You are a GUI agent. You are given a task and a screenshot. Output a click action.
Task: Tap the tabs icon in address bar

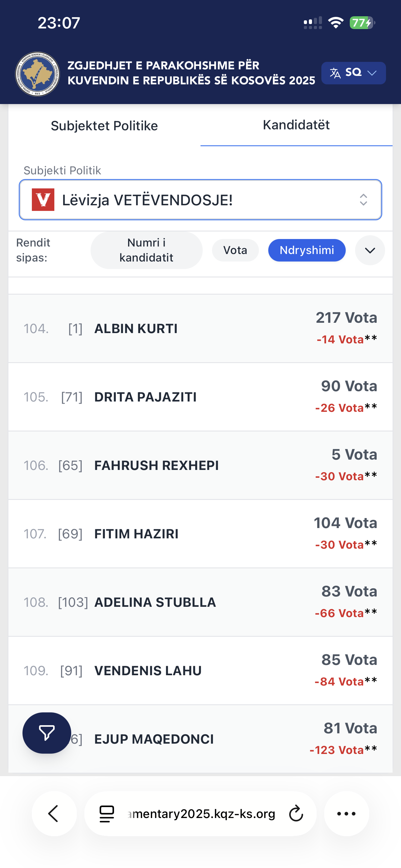[x=107, y=814]
